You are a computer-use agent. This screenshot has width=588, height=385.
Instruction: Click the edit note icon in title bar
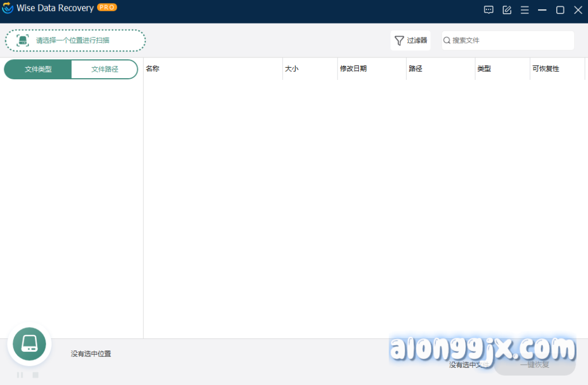click(x=507, y=10)
